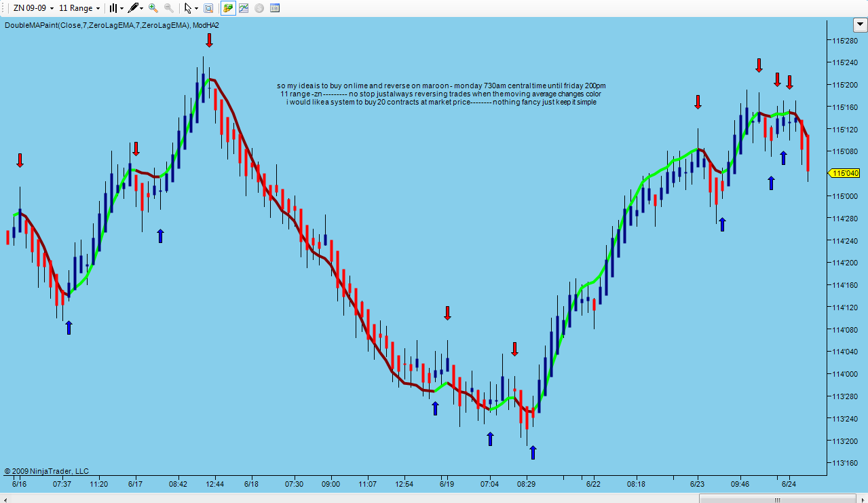Click the scrollbar right arrow button
868x503 pixels.
pyautogui.click(x=863, y=499)
